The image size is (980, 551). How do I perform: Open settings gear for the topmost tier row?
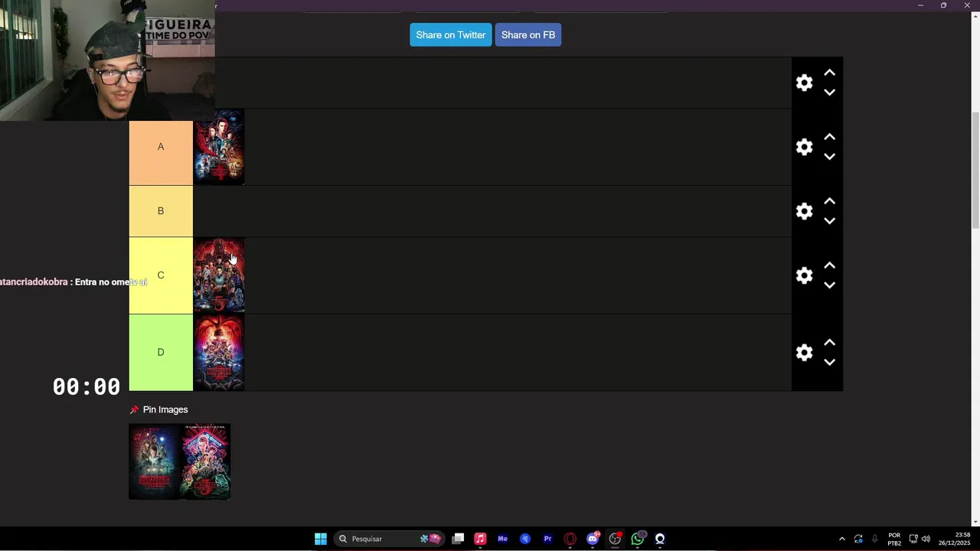click(x=804, y=83)
